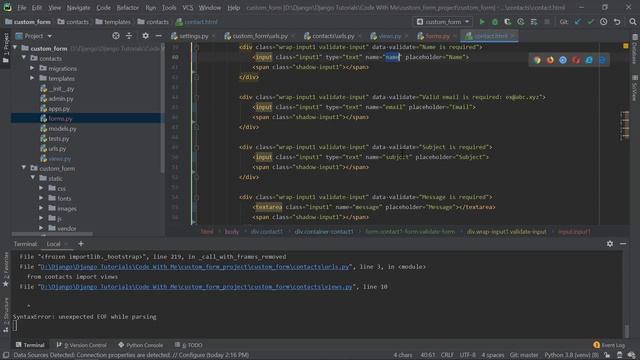The width and height of the screenshot is (640, 360).
Task: Open preview in Chrome browser icon
Action: coord(537,60)
